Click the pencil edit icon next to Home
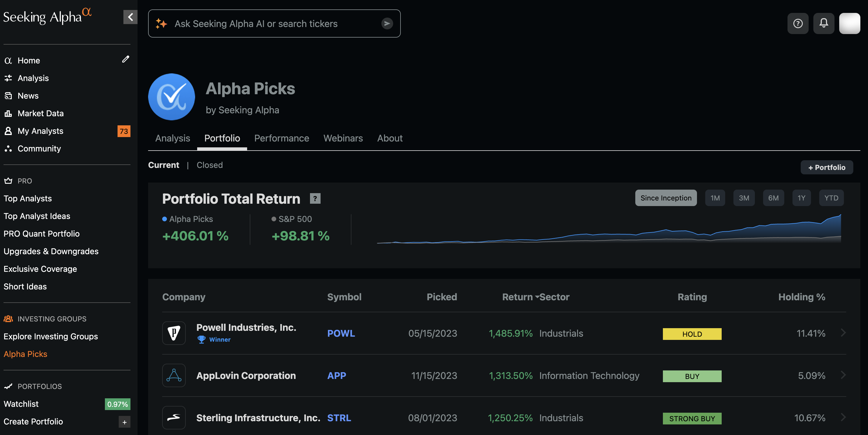Screen dimensions: 868x435 click(125, 59)
